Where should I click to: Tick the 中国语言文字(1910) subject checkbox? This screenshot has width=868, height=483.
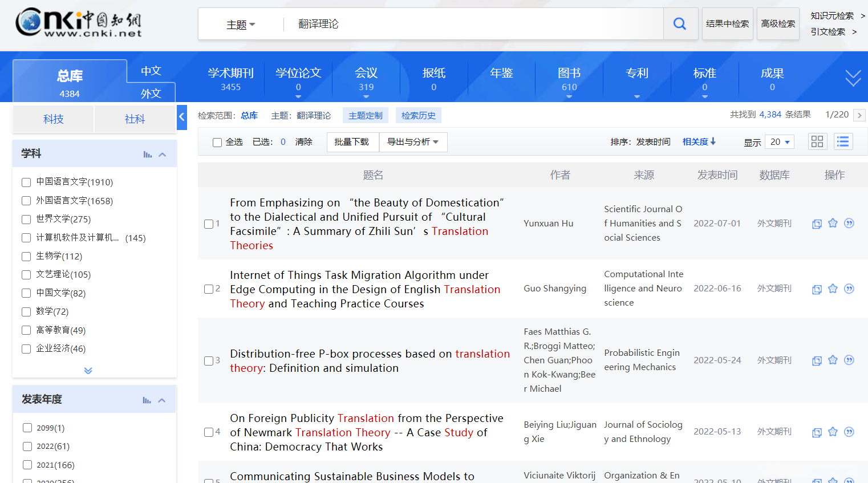coord(26,182)
